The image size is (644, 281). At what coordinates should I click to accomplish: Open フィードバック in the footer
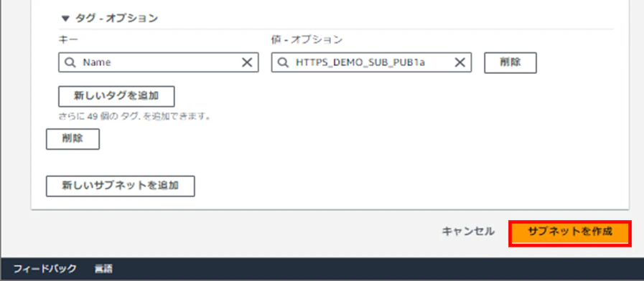point(45,269)
